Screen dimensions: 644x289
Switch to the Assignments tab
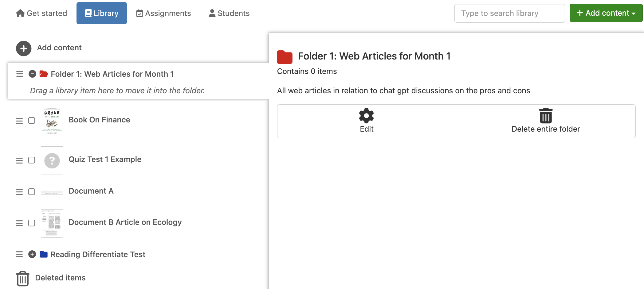163,13
